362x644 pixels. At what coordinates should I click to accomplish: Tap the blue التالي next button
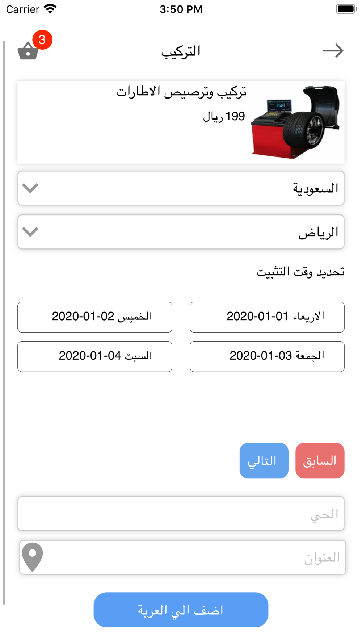pos(264,461)
